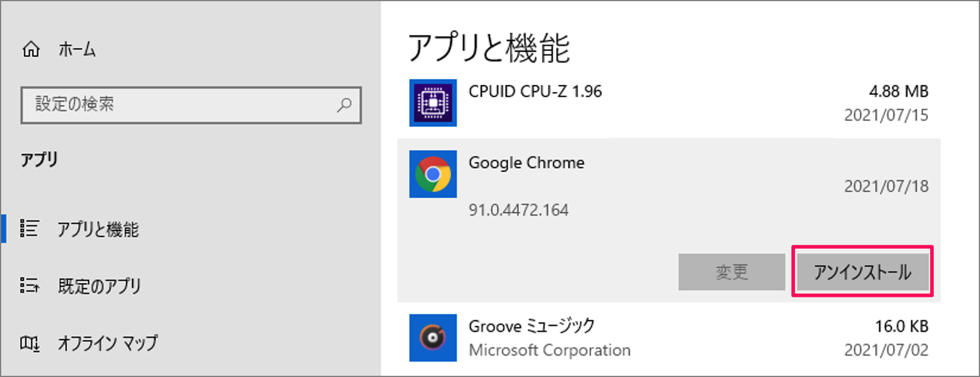Click the Groove ミュージック app icon

pyautogui.click(x=432, y=337)
